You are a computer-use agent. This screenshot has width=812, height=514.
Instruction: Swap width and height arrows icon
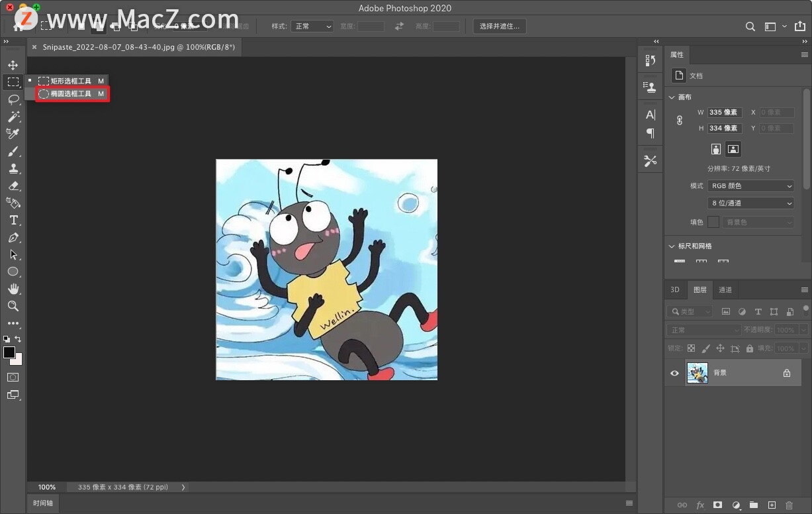click(x=399, y=26)
